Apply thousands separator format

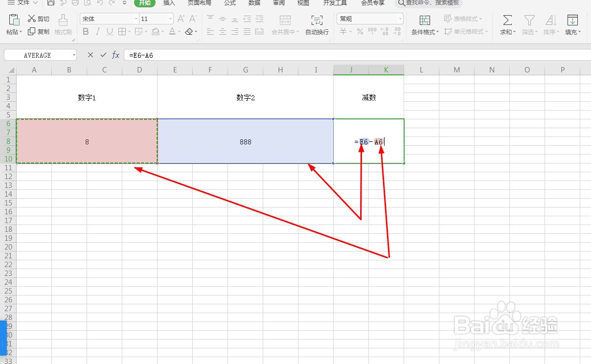point(372,31)
